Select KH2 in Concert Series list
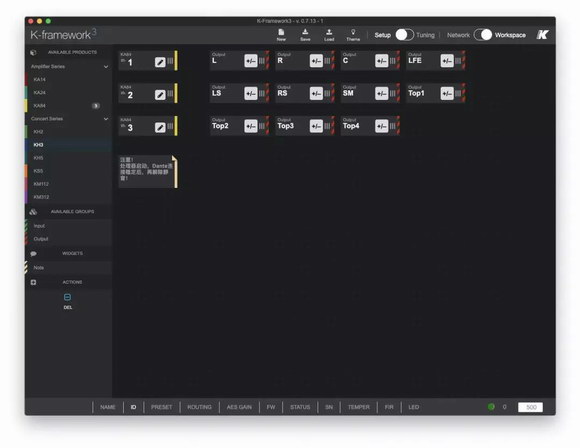The image size is (580, 448). pyautogui.click(x=69, y=132)
